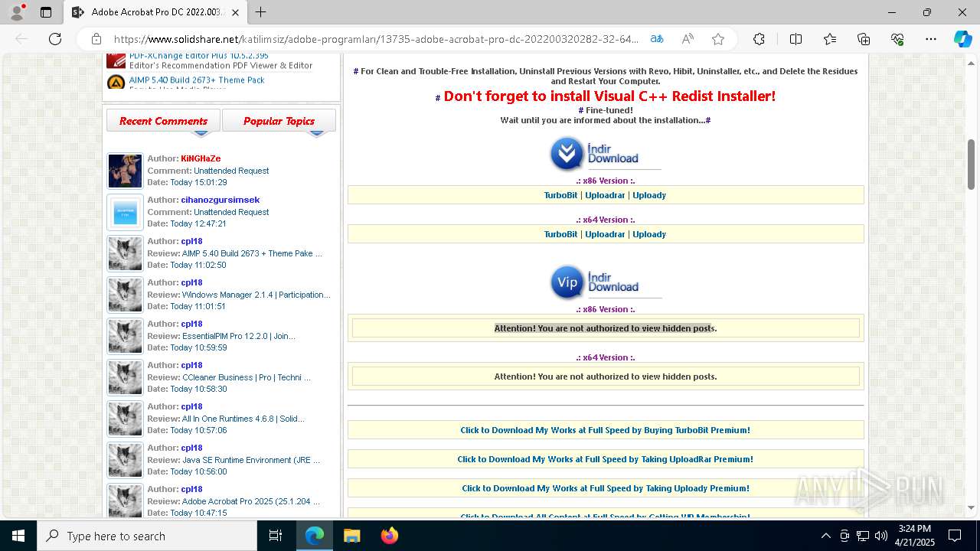Click TurboBit link under x64 Version
980x551 pixels.
coord(560,234)
